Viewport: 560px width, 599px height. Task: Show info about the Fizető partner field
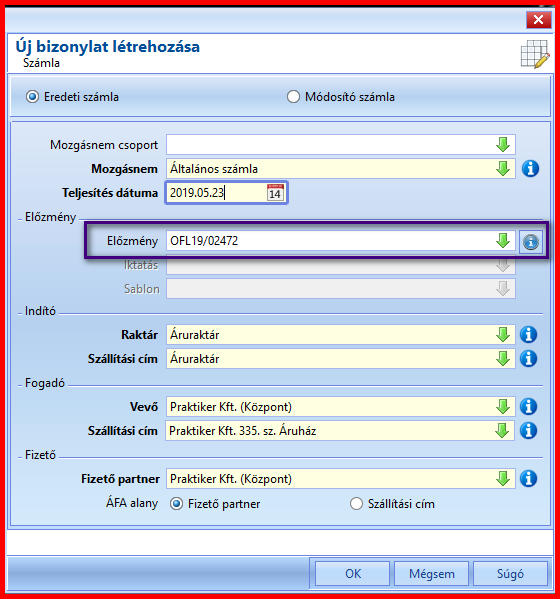(529, 479)
